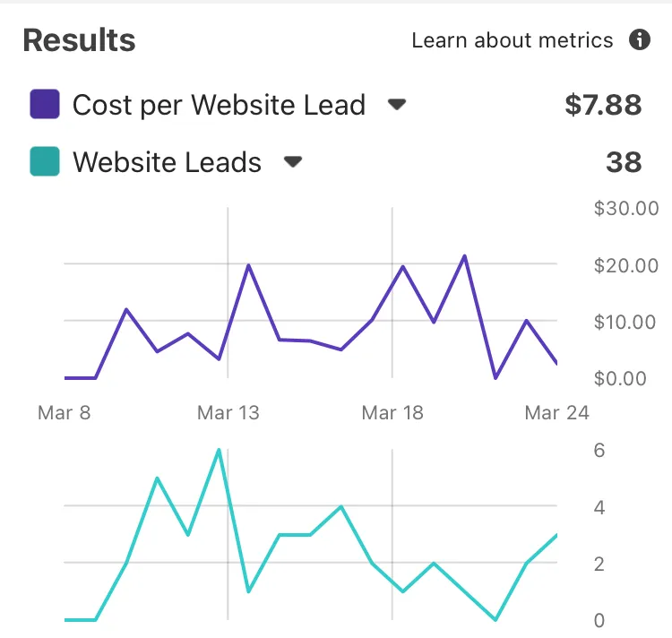This screenshot has height=638, width=672.
Task: Click the teal chart's lowest point near Mar 21
Action: click(495, 619)
